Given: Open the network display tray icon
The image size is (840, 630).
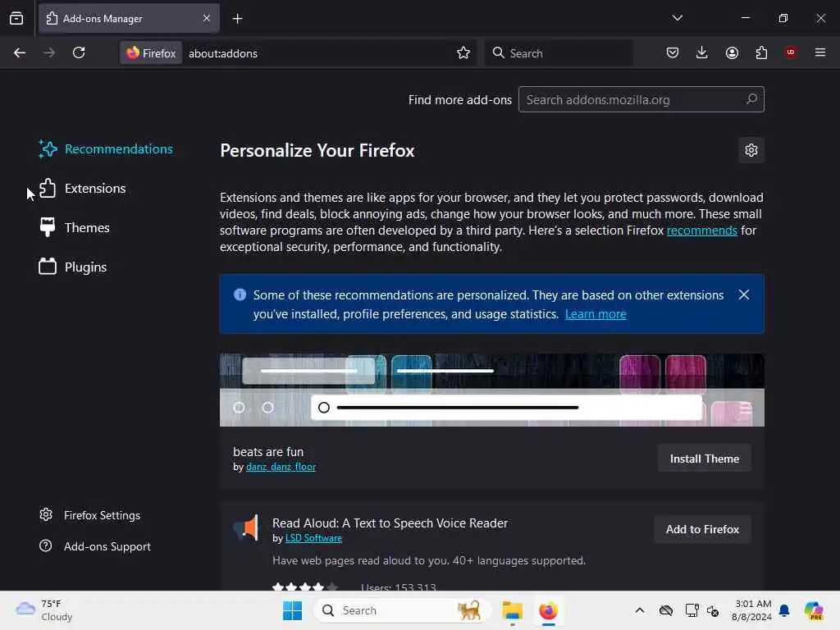Looking at the screenshot, I should 692,610.
